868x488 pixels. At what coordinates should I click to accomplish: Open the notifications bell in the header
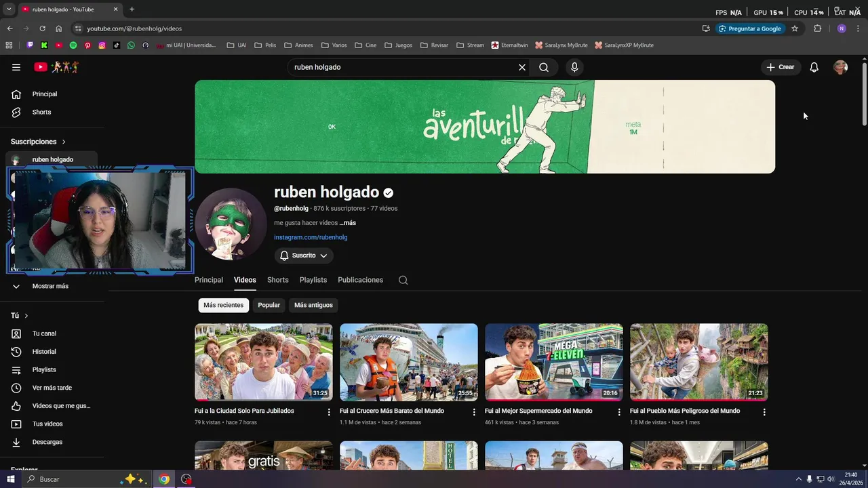coord(814,67)
